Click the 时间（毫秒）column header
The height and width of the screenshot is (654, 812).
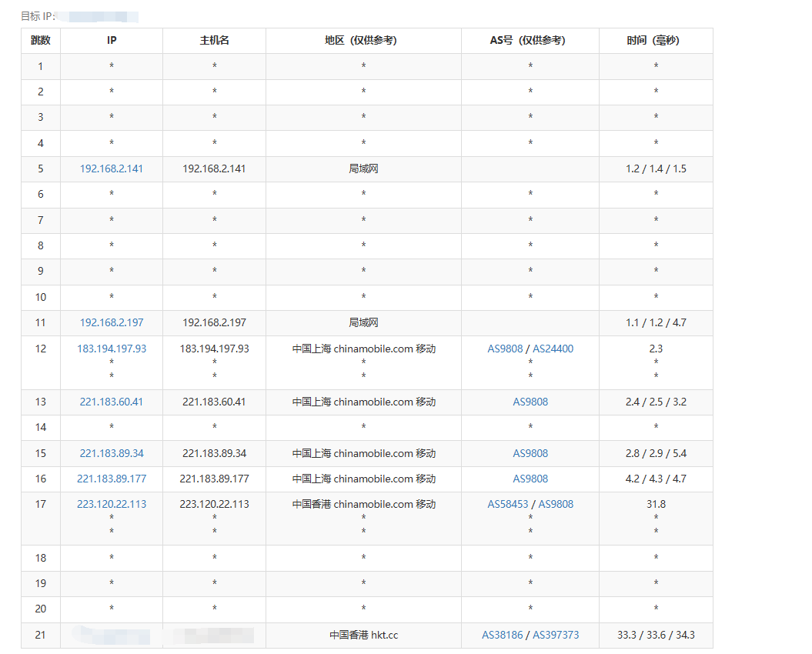[x=656, y=40]
